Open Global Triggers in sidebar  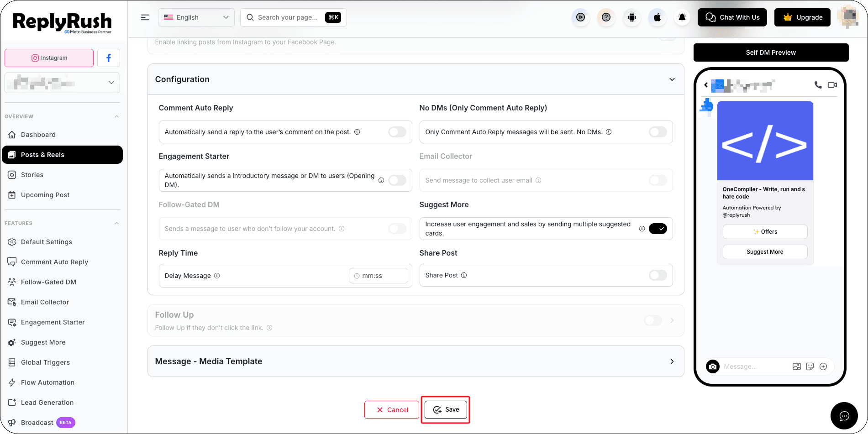63,362
